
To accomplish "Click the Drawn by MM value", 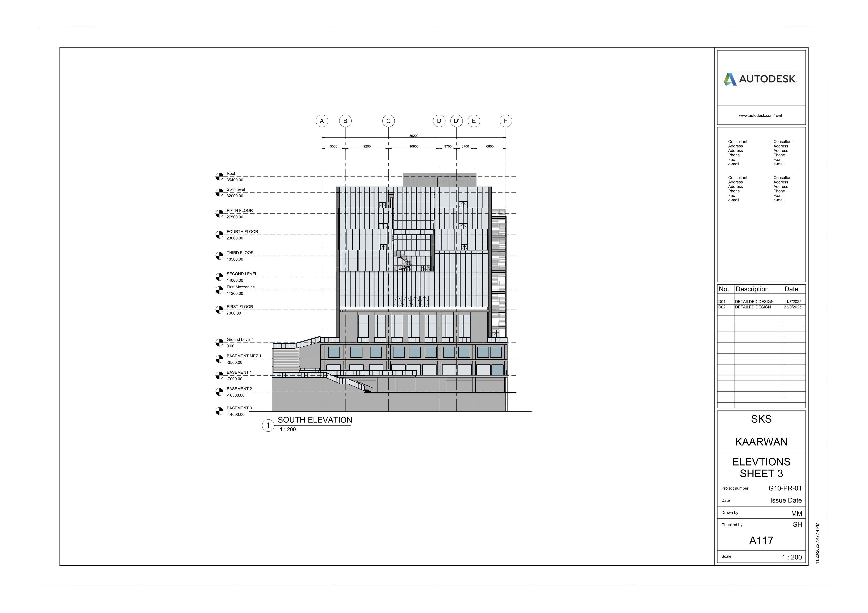I will pos(796,514).
